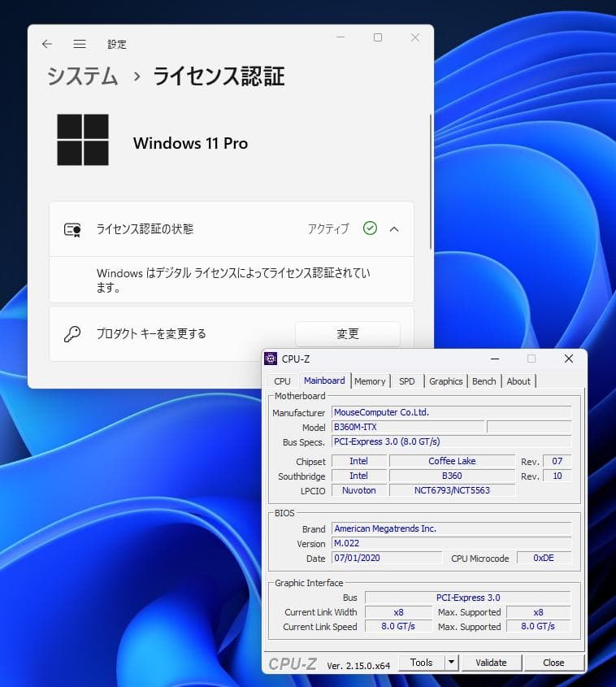Click the CPU-Z Tools button

pos(422,663)
